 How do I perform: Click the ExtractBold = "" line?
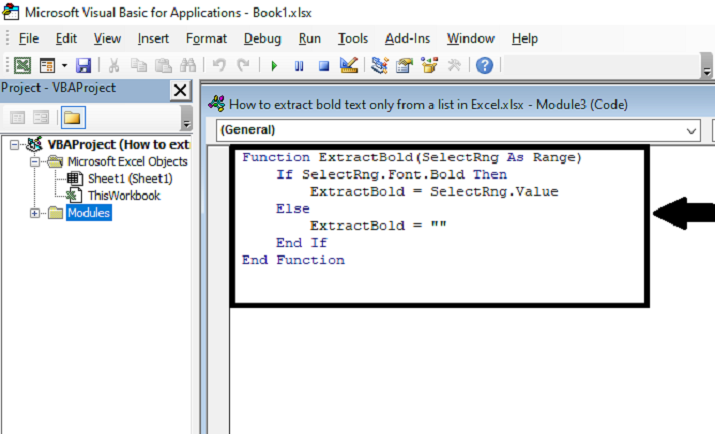tap(378, 226)
